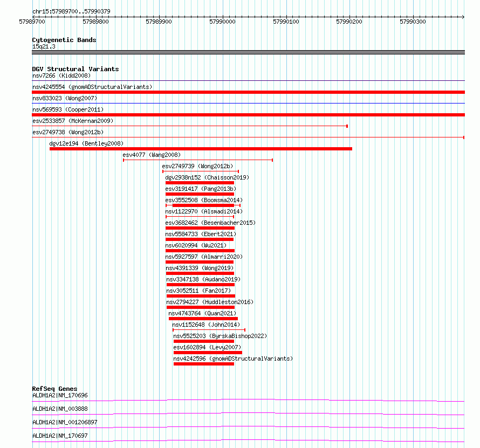Open variant esv1602894 (Levy2007)

[x=207, y=347]
